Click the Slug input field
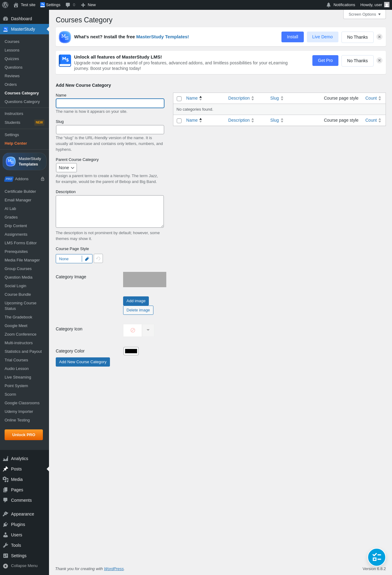The height and width of the screenshot is (575, 392). [110, 130]
